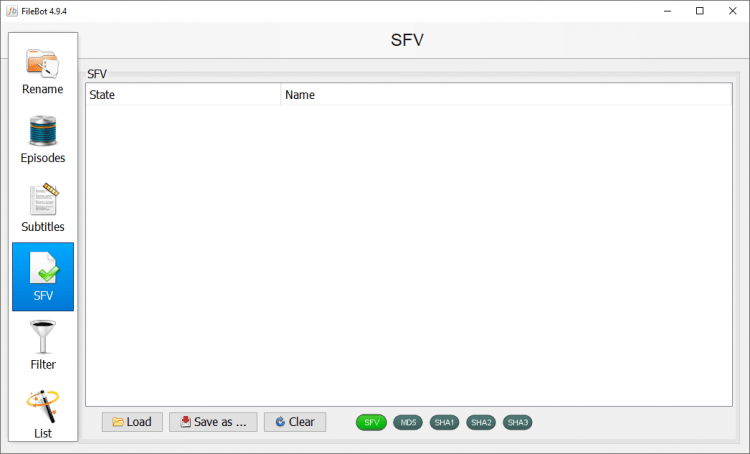Image resolution: width=750 pixels, height=454 pixels.
Task: Select the Subtitles panel icon
Action: point(44,199)
